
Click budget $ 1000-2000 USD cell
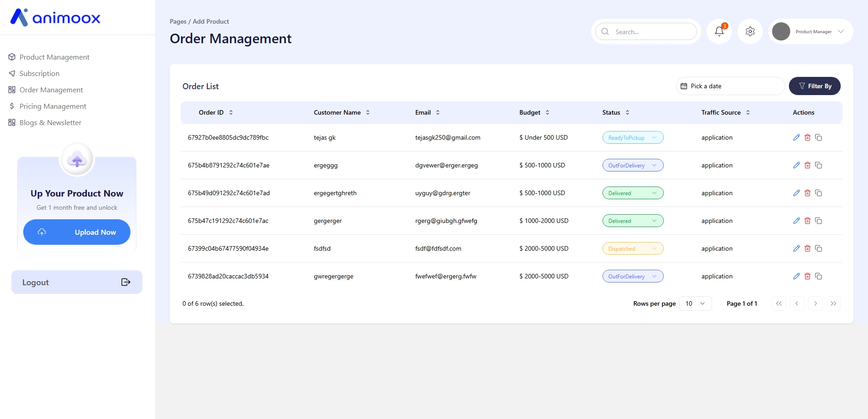pyautogui.click(x=544, y=221)
